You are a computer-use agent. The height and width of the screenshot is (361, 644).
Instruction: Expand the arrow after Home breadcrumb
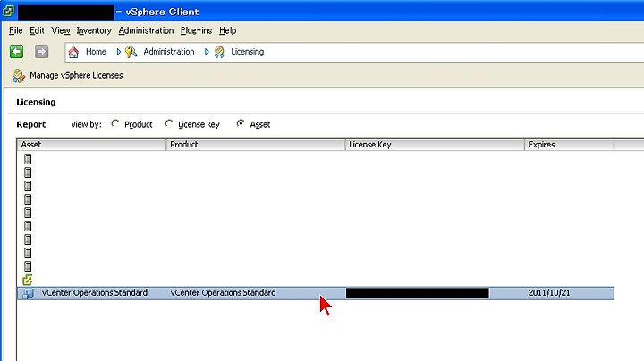[x=119, y=52]
